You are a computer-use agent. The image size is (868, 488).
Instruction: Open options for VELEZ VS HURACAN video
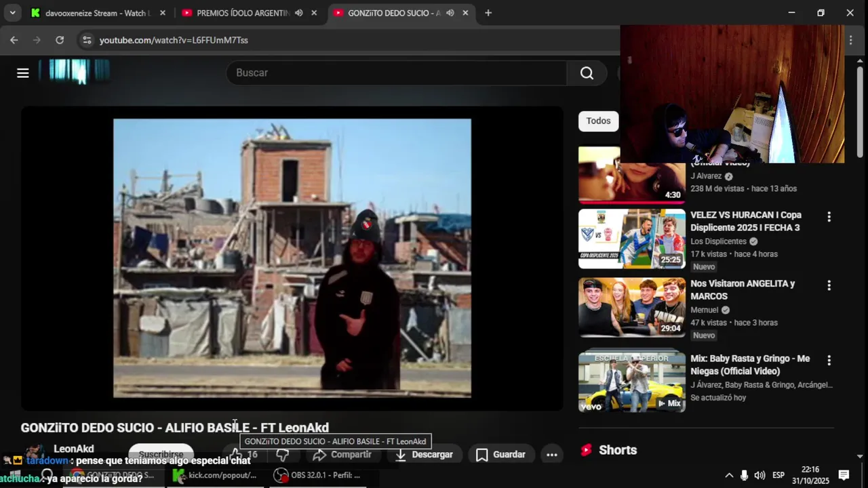(x=829, y=217)
